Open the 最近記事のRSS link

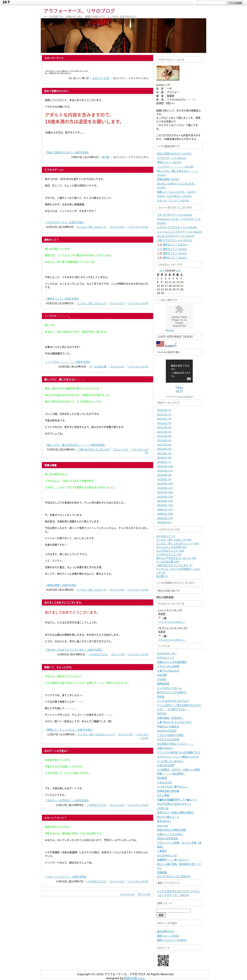tap(166, 931)
